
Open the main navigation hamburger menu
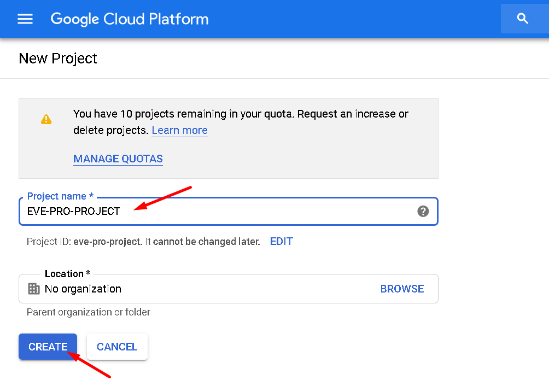(25, 19)
